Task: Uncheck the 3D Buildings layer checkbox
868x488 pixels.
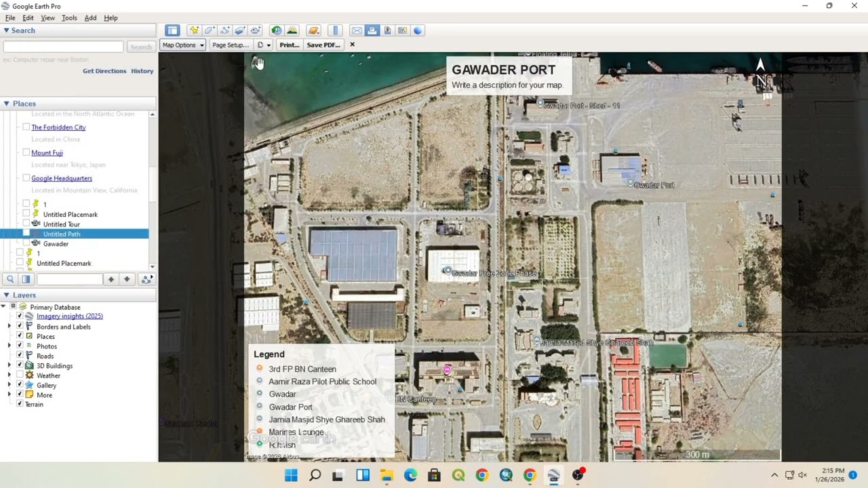Action: (20, 365)
